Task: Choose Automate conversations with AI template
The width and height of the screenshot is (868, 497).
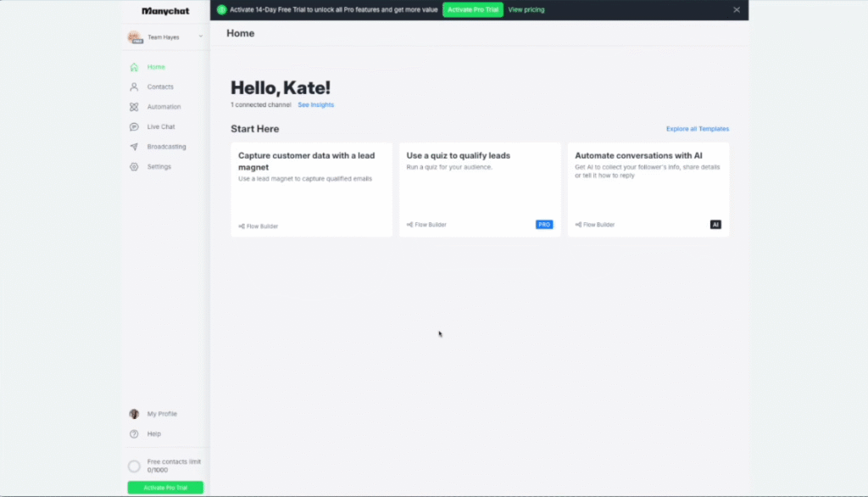Action: 648,189
